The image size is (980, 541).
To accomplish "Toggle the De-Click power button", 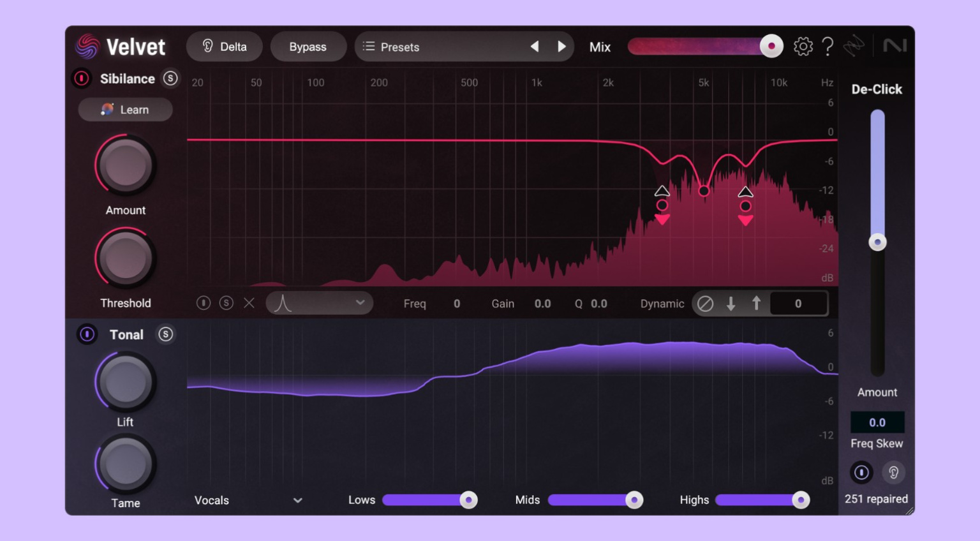I will [861, 473].
